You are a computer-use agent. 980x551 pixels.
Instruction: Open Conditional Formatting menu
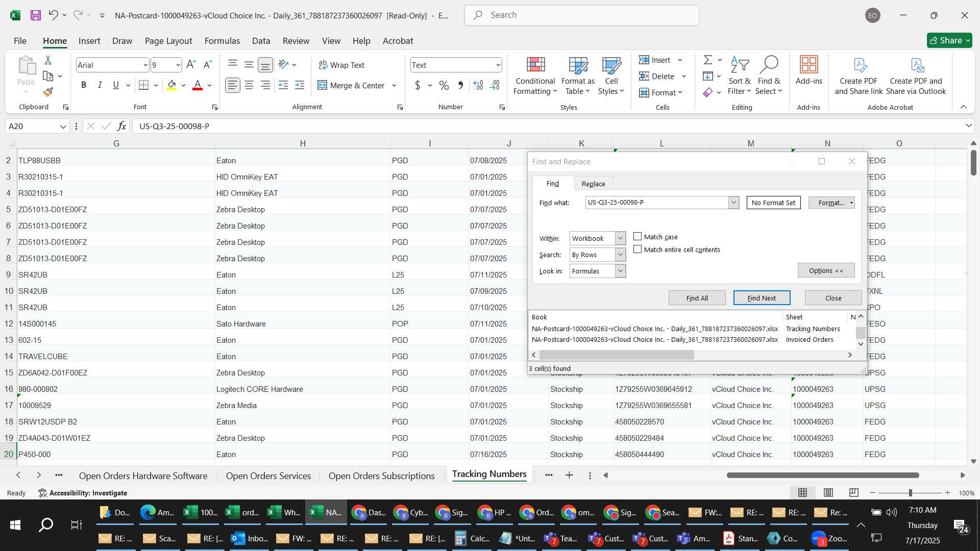coord(535,76)
